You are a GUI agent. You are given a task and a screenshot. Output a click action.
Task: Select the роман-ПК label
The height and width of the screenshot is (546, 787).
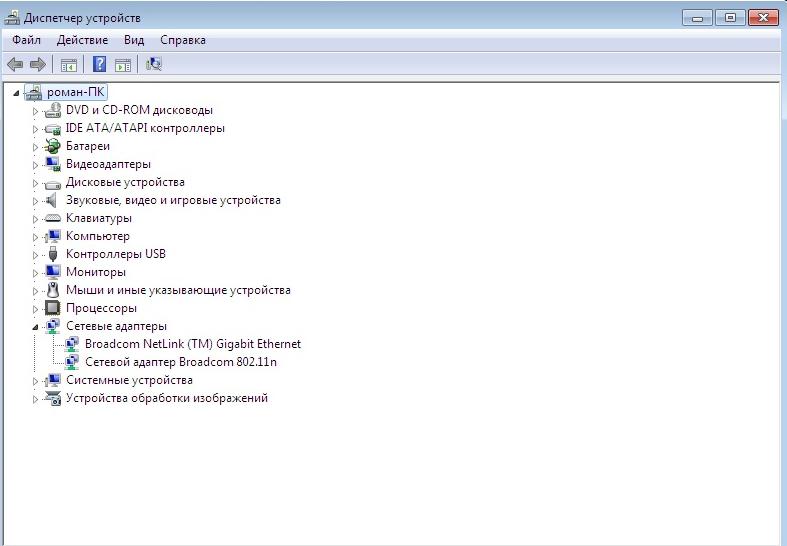[76, 92]
